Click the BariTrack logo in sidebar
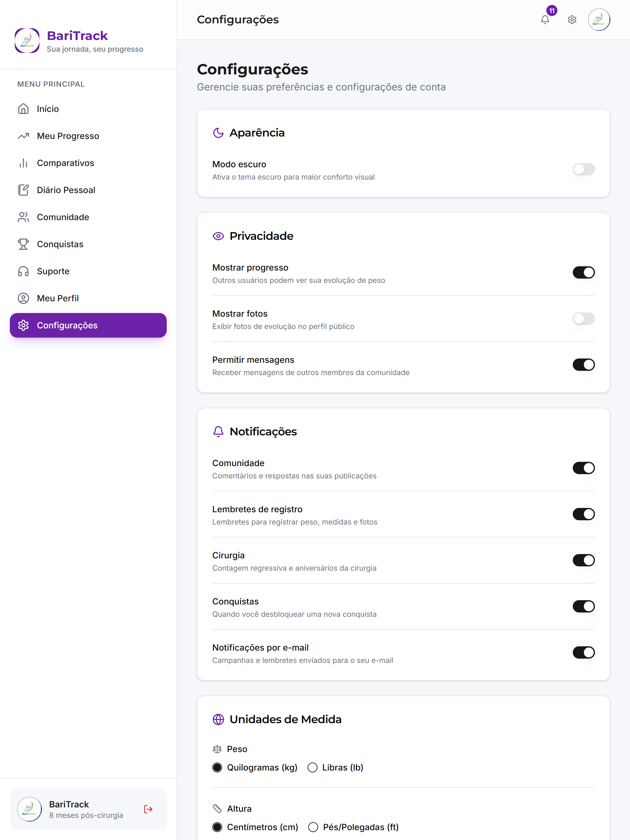 point(27,40)
